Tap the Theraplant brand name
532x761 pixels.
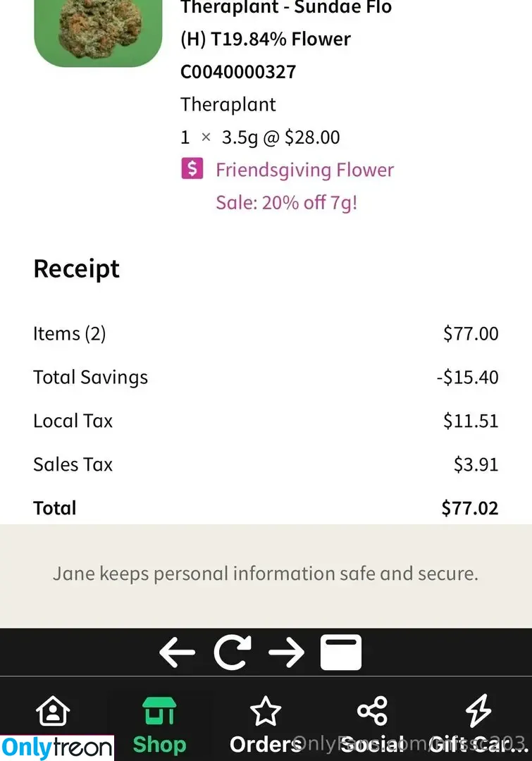coord(228,104)
